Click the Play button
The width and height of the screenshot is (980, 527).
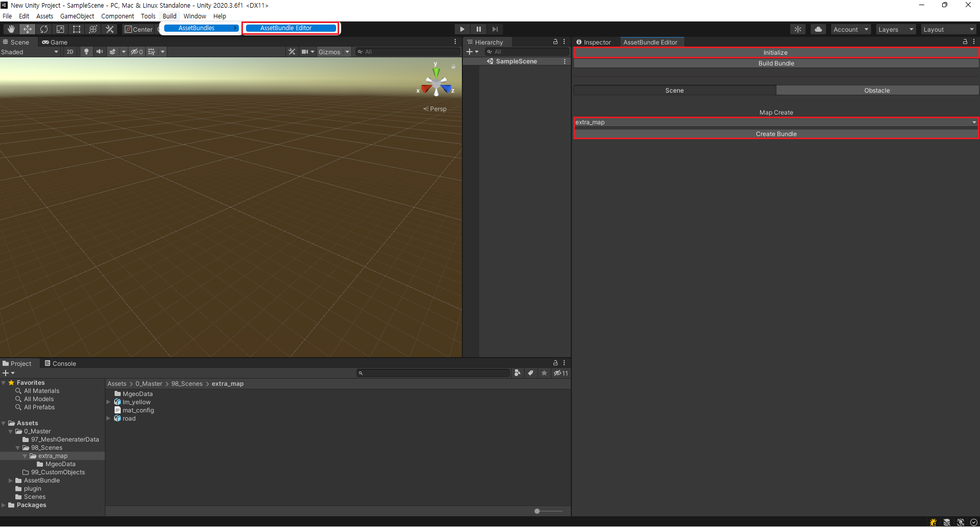(x=462, y=29)
